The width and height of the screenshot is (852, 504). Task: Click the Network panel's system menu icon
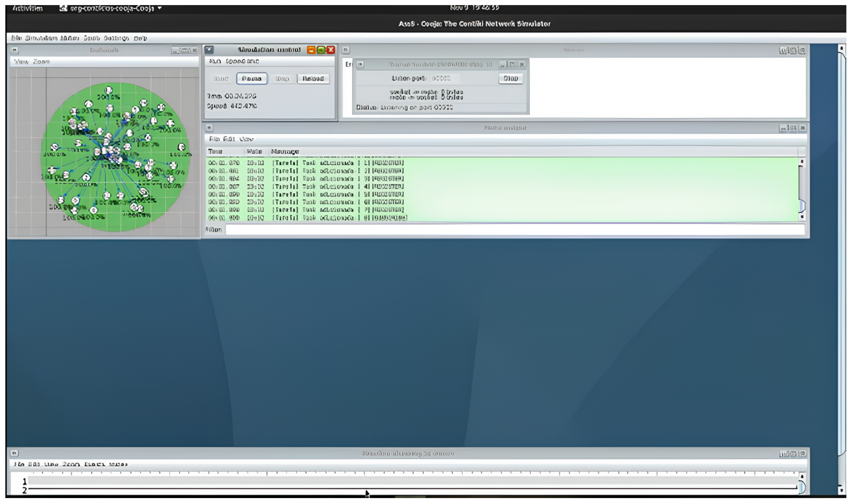[14, 50]
